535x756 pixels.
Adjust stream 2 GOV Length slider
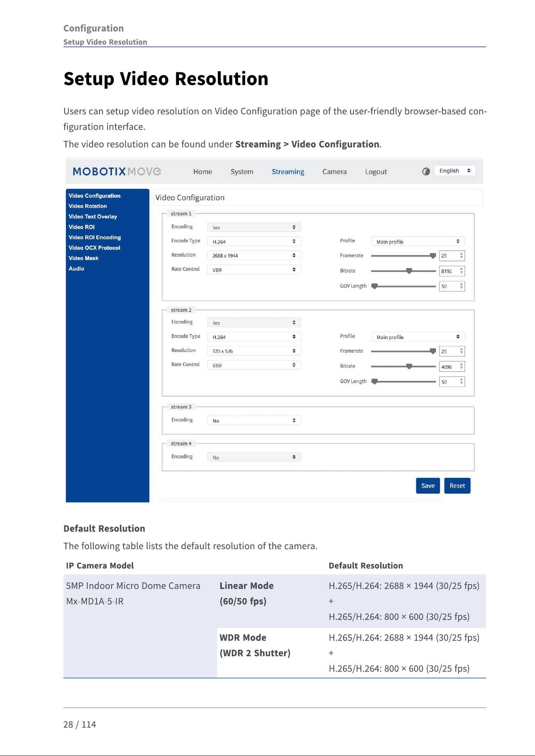[403, 382]
